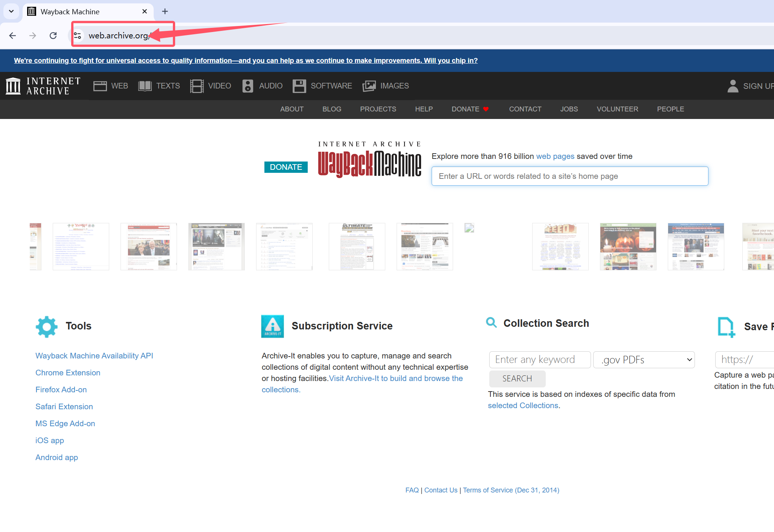Open the BLOG menu item
The height and width of the screenshot is (532, 774).
tap(332, 109)
